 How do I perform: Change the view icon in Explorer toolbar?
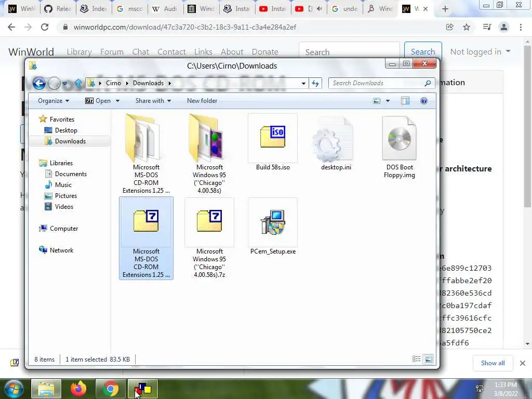pos(377,101)
